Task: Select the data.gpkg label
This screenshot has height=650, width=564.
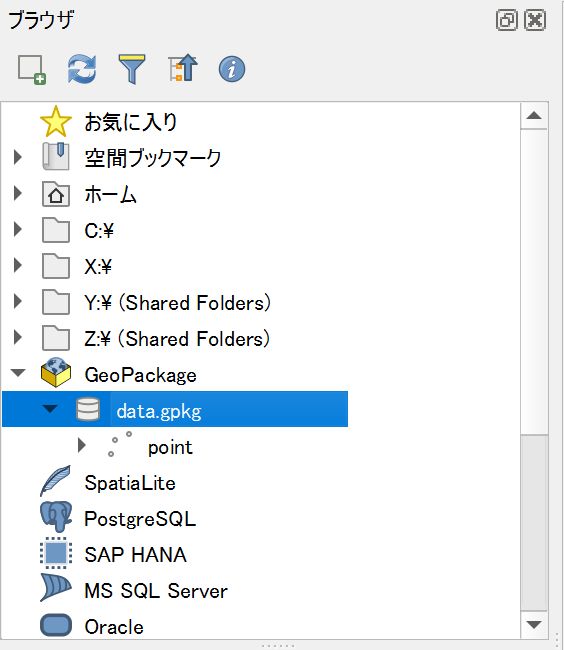Action: [x=159, y=412]
